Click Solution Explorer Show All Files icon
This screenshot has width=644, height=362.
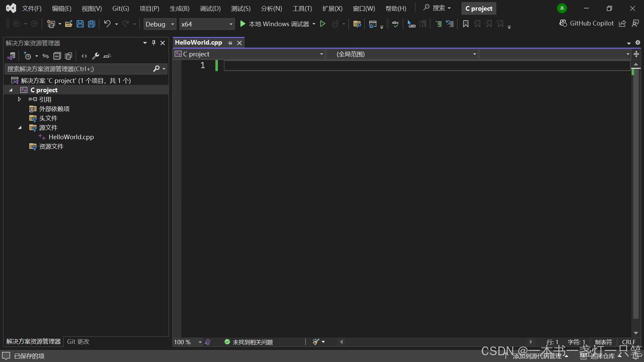click(68, 56)
